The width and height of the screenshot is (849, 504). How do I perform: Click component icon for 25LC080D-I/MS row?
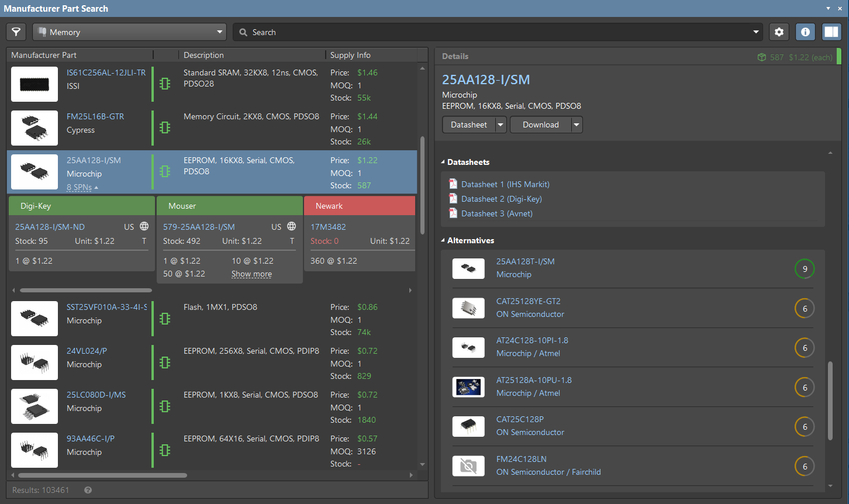tap(165, 406)
